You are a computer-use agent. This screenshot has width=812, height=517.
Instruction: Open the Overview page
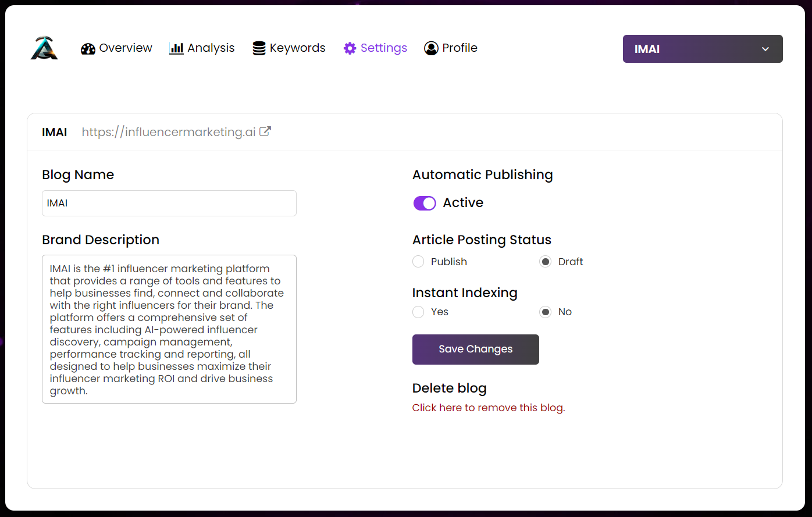coord(126,48)
